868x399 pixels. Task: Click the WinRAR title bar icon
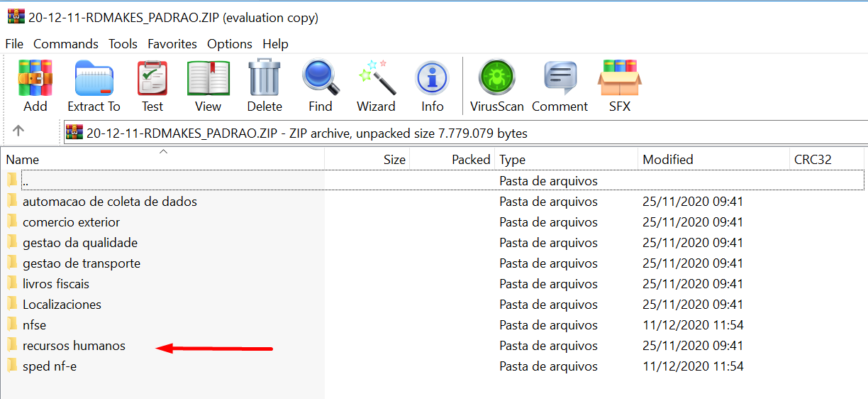[x=16, y=18]
